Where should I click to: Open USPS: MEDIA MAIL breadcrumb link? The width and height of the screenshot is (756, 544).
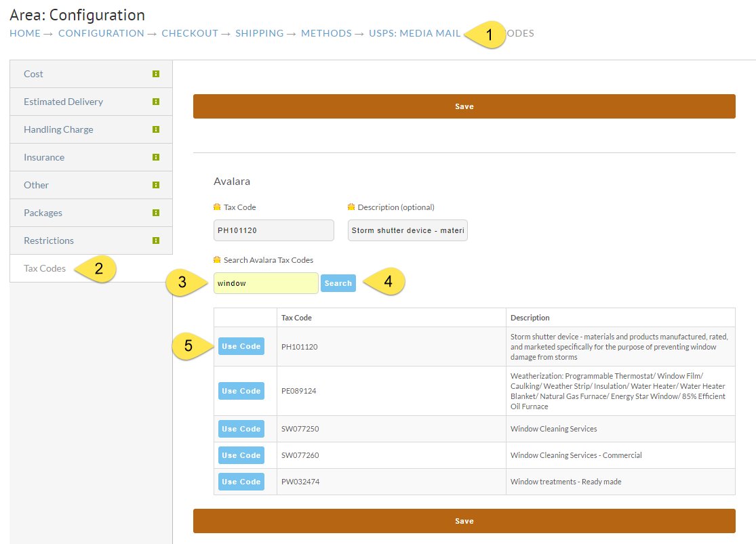415,33
